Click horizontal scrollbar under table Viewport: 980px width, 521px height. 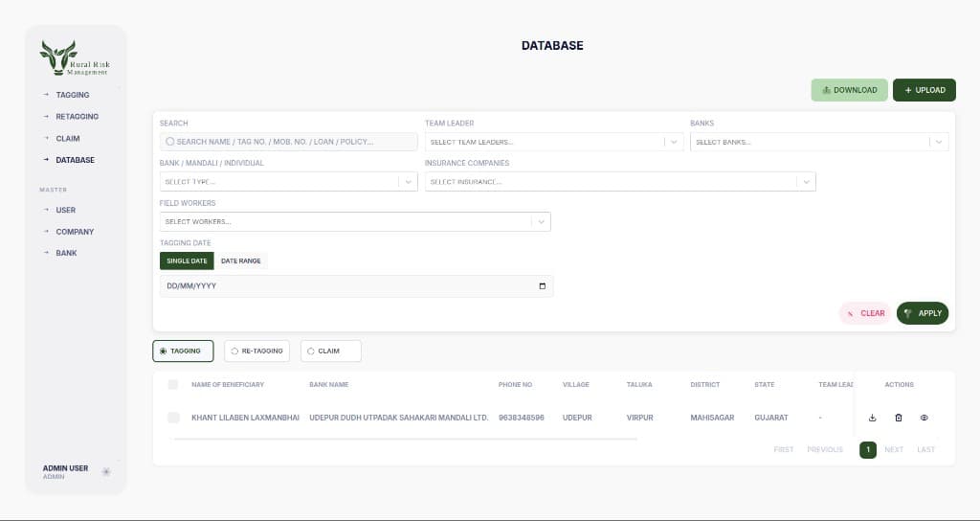(405, 439)
